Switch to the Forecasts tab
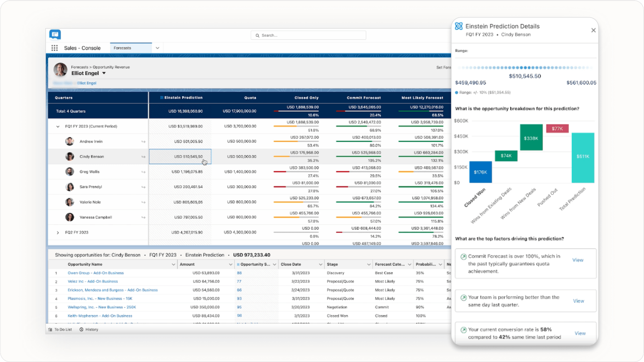Image resolution: width=644 pixels, height=362 pixels. [122, 48]
